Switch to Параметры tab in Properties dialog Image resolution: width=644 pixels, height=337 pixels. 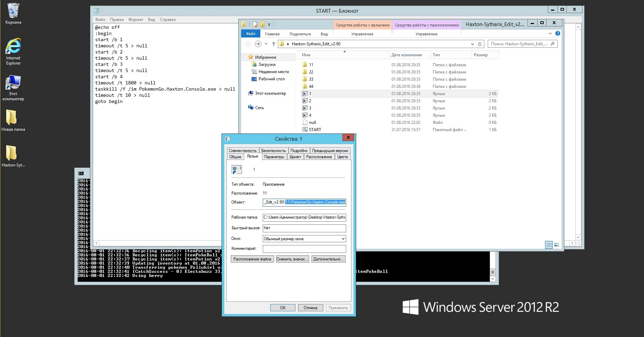pos(274,157)
